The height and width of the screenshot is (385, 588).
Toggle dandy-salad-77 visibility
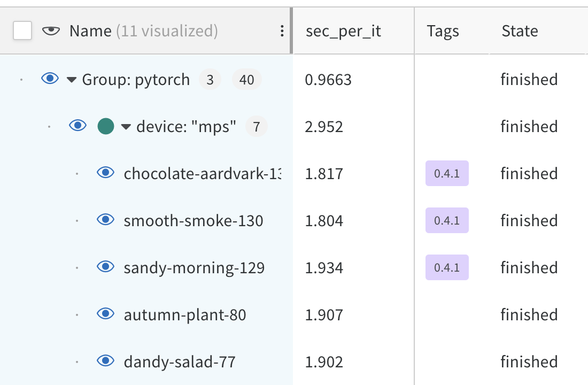coord(106,361)
